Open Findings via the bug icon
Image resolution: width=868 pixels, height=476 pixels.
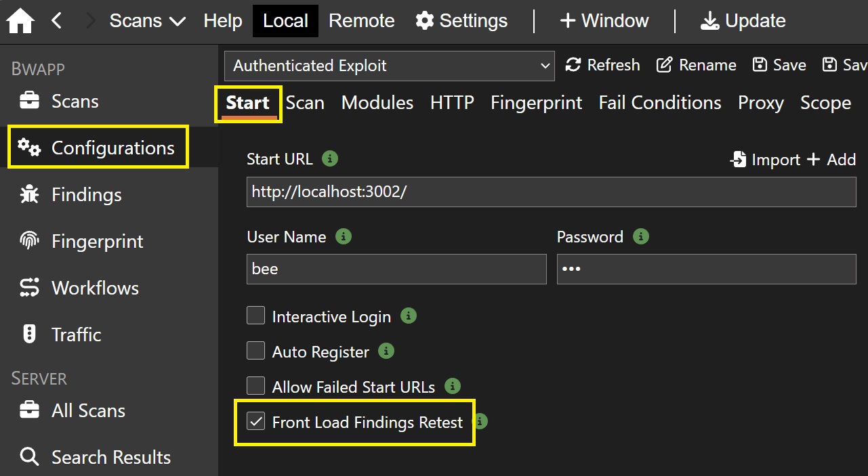click(x=29, y=195)
